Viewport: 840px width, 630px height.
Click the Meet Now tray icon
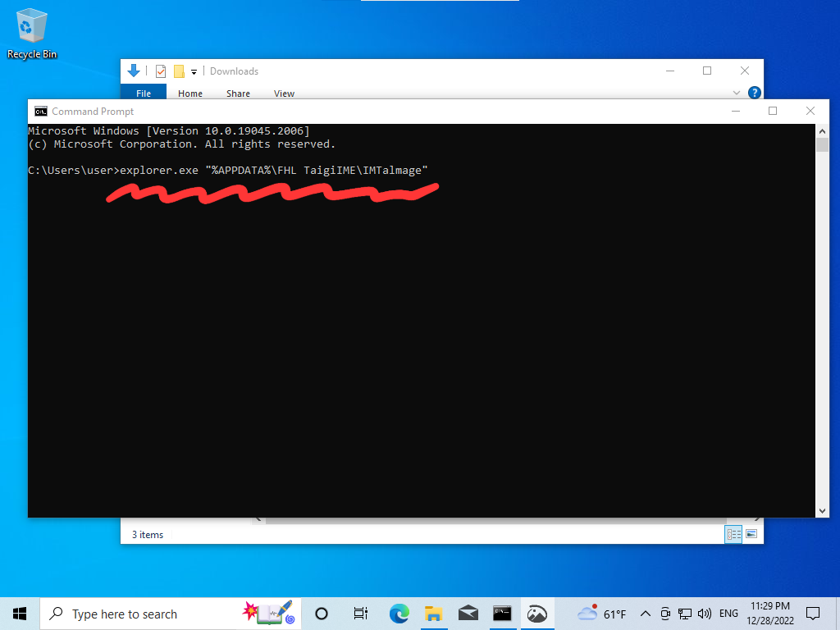click(x=665, y=614)
